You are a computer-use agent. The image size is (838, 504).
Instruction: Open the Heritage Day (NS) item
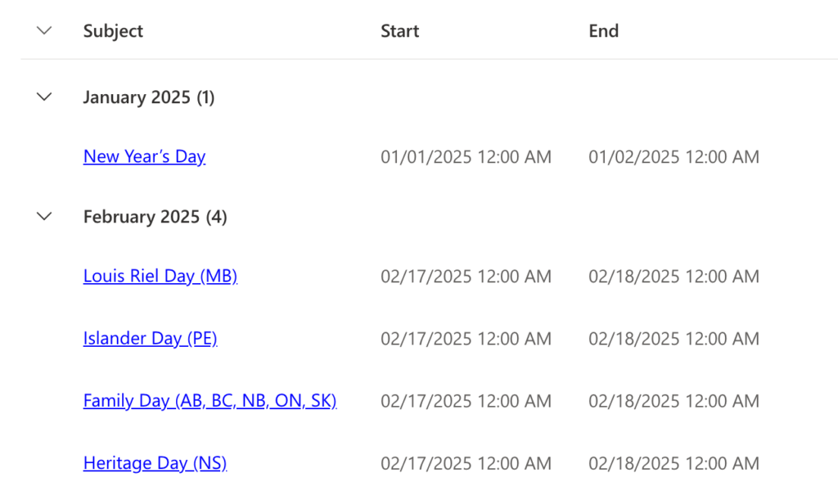[155, 462]
